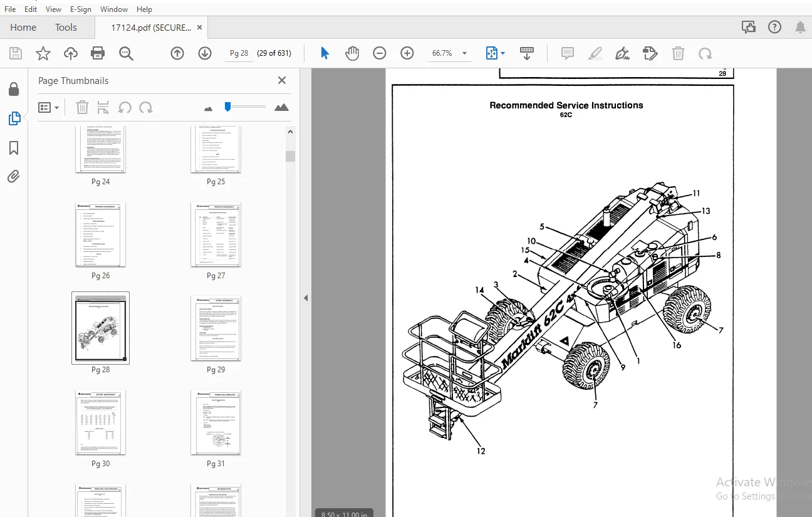Open the Page Thumbnails sidebar icon
Viewport: 812px width, 517px height.
14,118
